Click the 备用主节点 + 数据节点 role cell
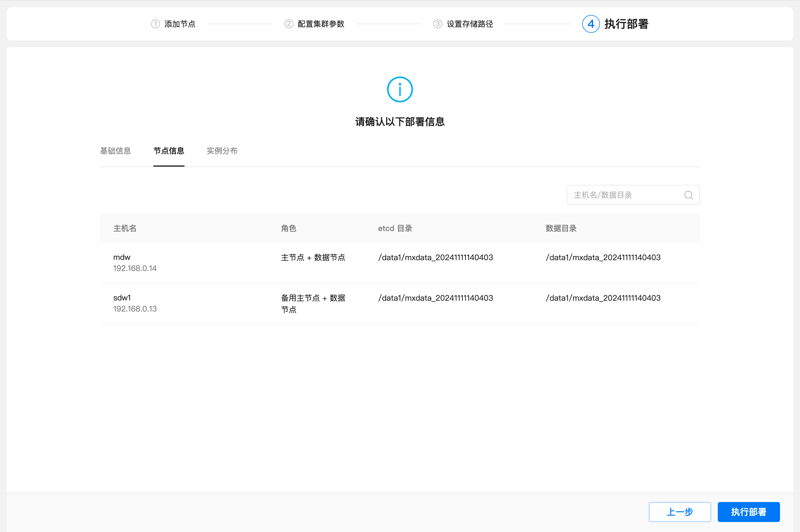Viewport: 800px width, 532px height. click(x=313, y=304)
